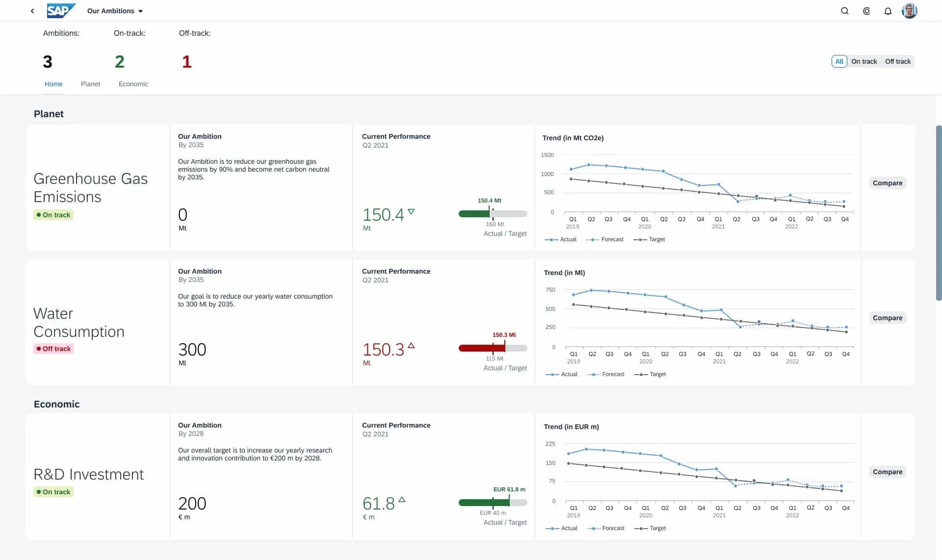The image size is (942, 560).
Task: Click the Off track status badge
Action: coord(53,349)
